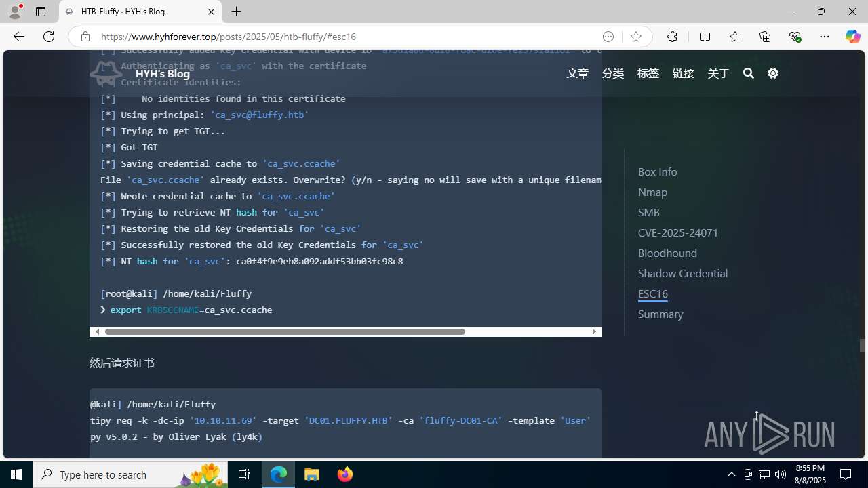Jump to SMB section
Screen dimensions: 868x488
(x=648, y=212)
